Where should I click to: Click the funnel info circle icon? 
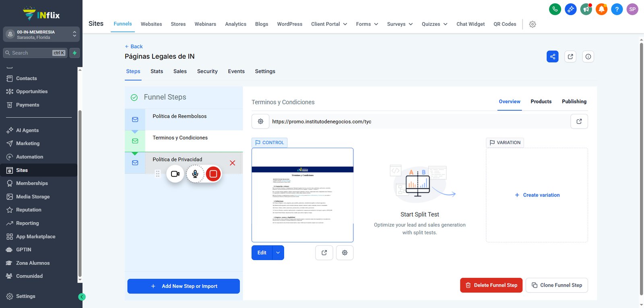(x=588, y=57)
